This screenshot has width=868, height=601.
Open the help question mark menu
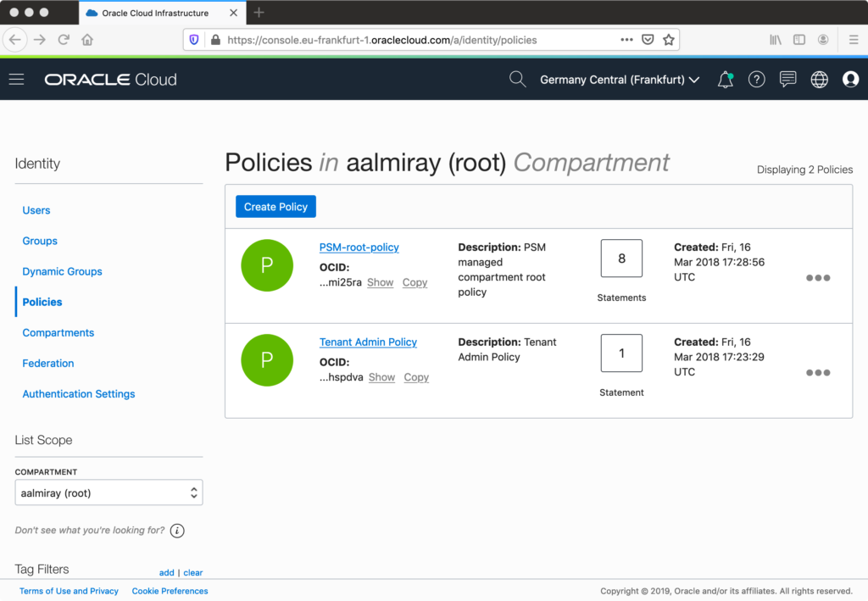coord(756,79)
